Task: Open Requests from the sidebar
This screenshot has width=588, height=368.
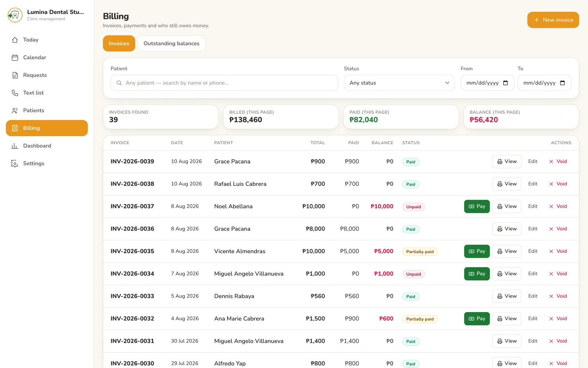Action: [x=47, y=75]
